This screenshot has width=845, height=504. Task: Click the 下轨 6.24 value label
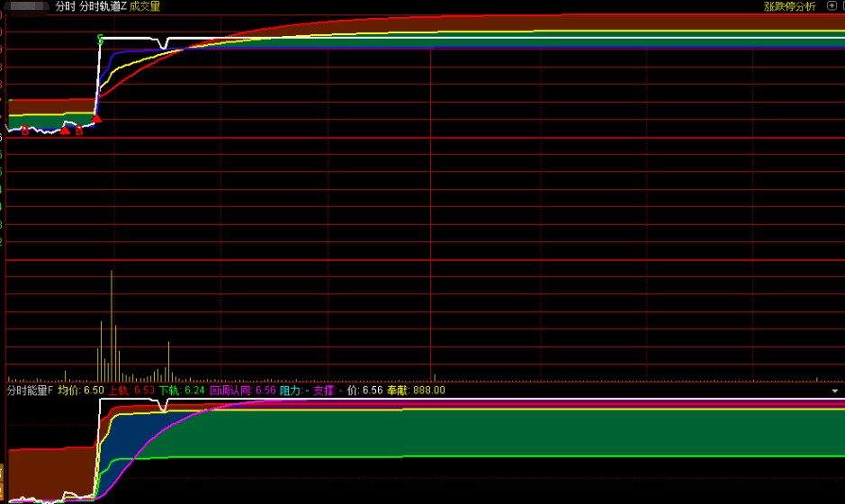[x=182, y=391]
